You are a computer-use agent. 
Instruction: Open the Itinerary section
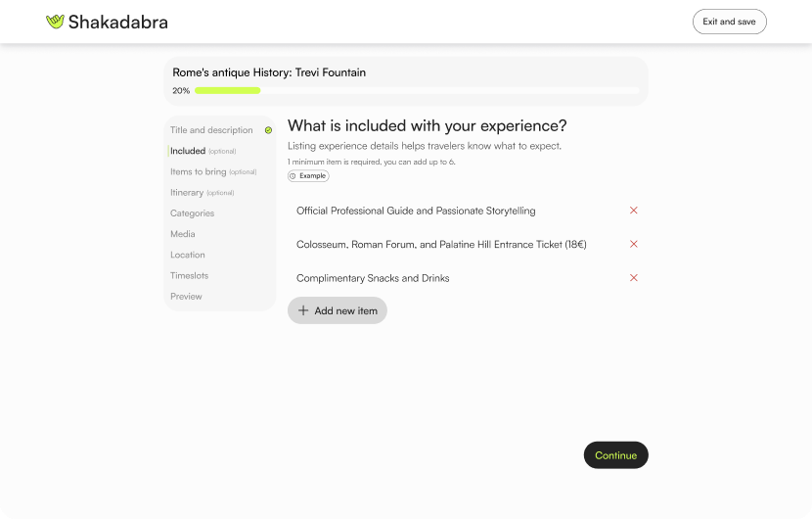point(187,193)
